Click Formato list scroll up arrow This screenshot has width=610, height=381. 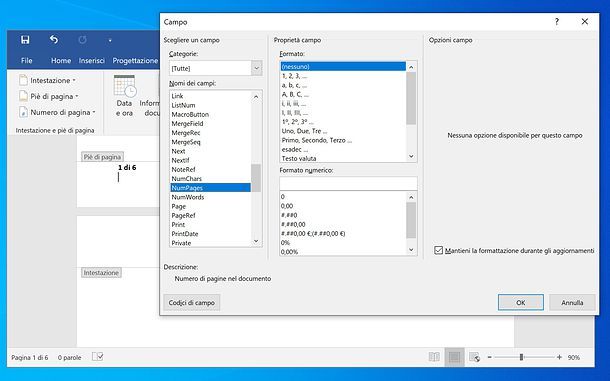coord(411,67)
